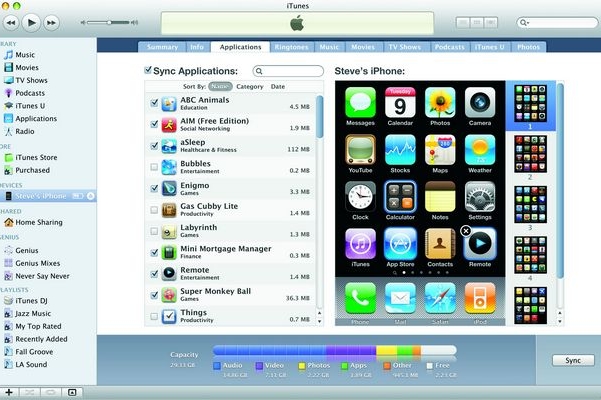Click the app list scroll down arrow
The width and height of the screenshot is (601, 400).
[319, 321]
